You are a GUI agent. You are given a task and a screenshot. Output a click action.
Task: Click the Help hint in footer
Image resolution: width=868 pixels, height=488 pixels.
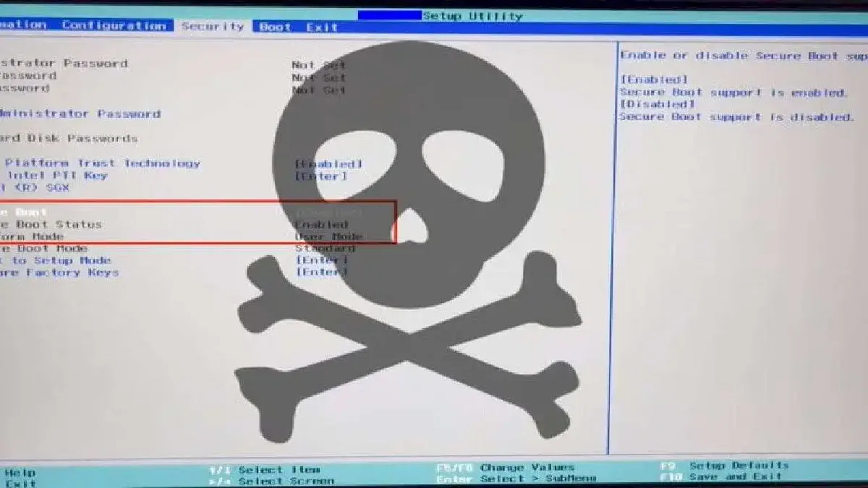click(19, 471)
